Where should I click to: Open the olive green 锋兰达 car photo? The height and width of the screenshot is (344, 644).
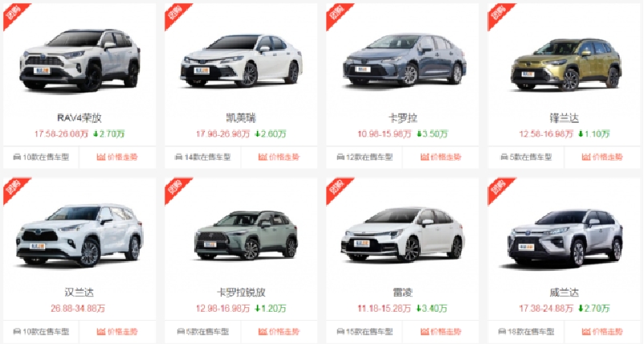[x=565, y=64]
